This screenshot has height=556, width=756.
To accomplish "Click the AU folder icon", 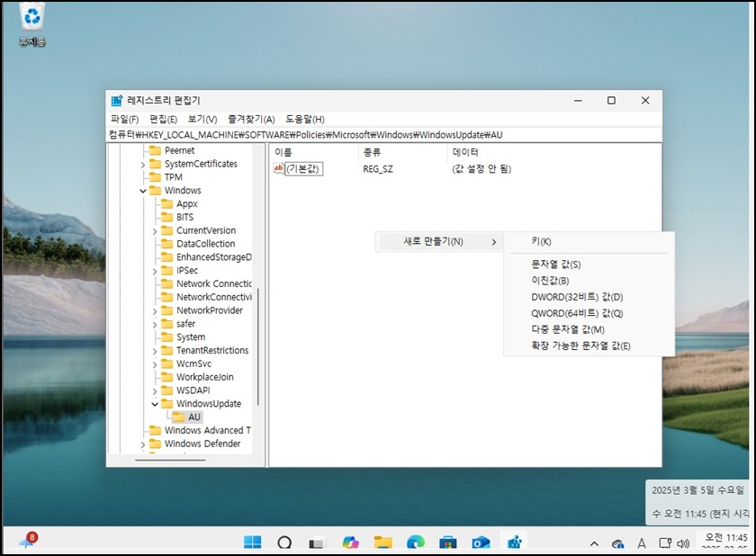I will pyautogui.click(x=179, y=417).
